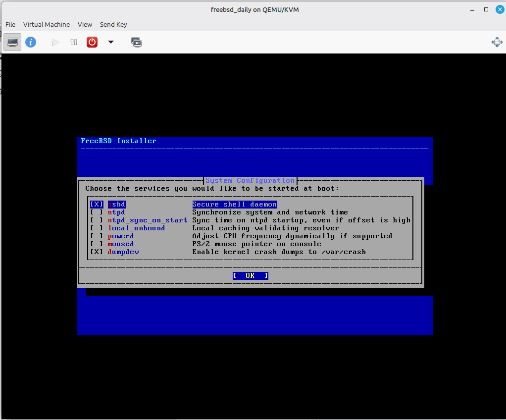Disable the dumpdev crash dumps checkbox
Viewport: 506px width, 420px height.
(97, 252)
